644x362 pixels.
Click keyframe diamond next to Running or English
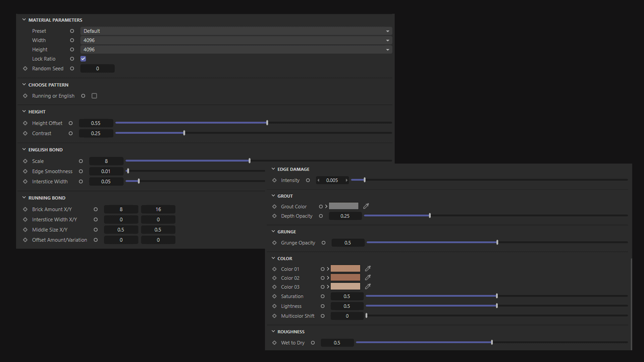25,96
